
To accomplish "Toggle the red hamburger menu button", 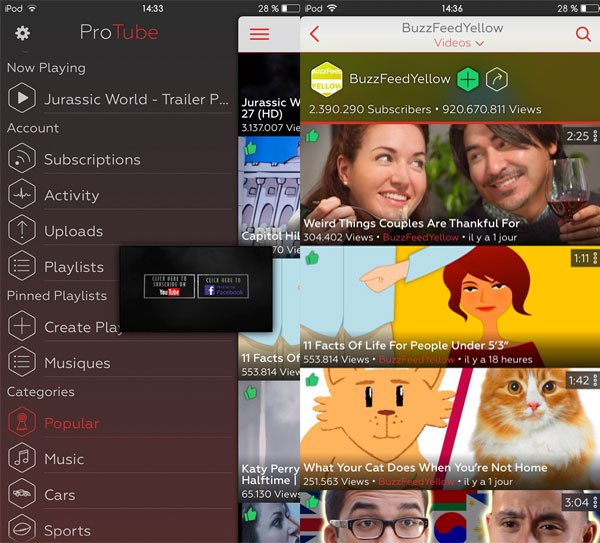I will tap(259, 34).
